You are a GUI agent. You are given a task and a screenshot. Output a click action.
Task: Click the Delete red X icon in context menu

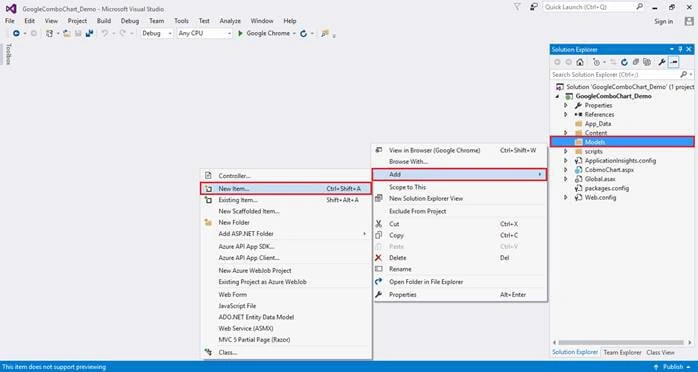(x=378, y=258)
